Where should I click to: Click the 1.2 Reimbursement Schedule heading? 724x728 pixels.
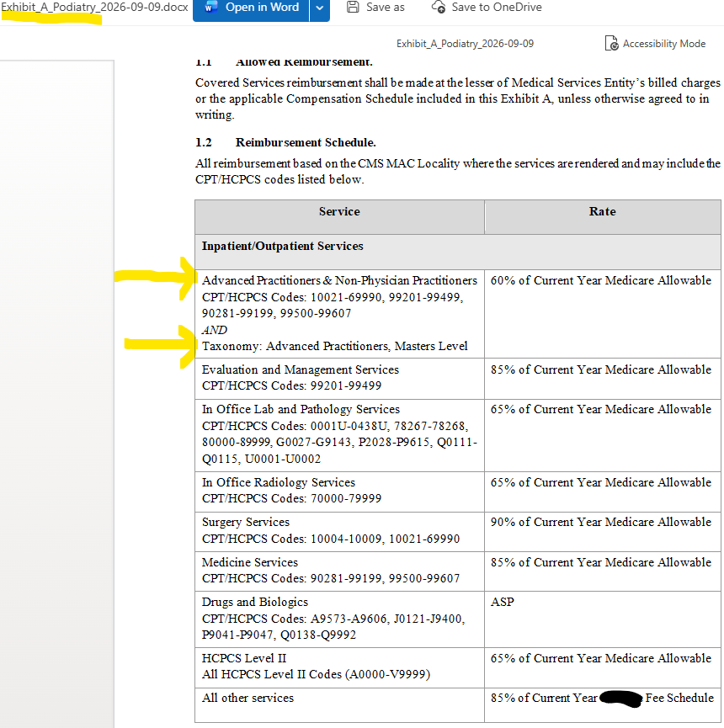(x=285, y=142)
